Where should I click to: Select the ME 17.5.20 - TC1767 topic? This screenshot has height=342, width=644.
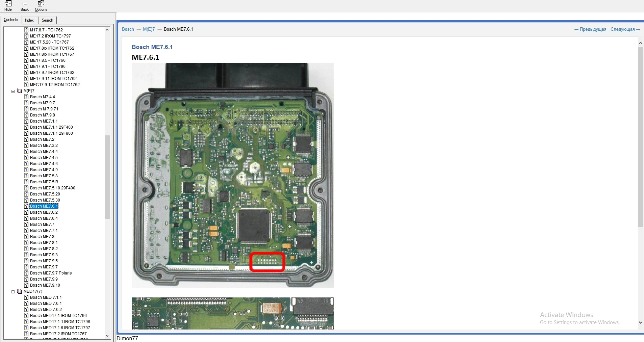(x=49, y=42)
